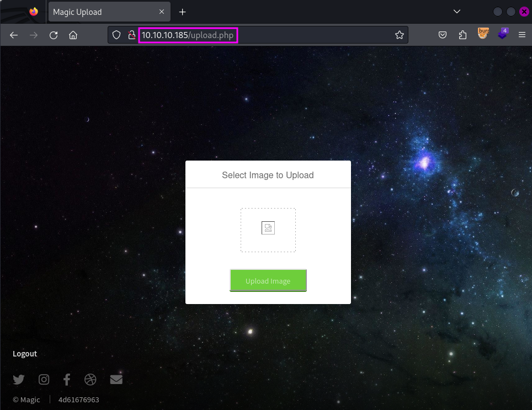Viewport: 532px width, 410px height.
Task: Open a new browser tab
Action: pyautogui.click(x=183, y=12)
